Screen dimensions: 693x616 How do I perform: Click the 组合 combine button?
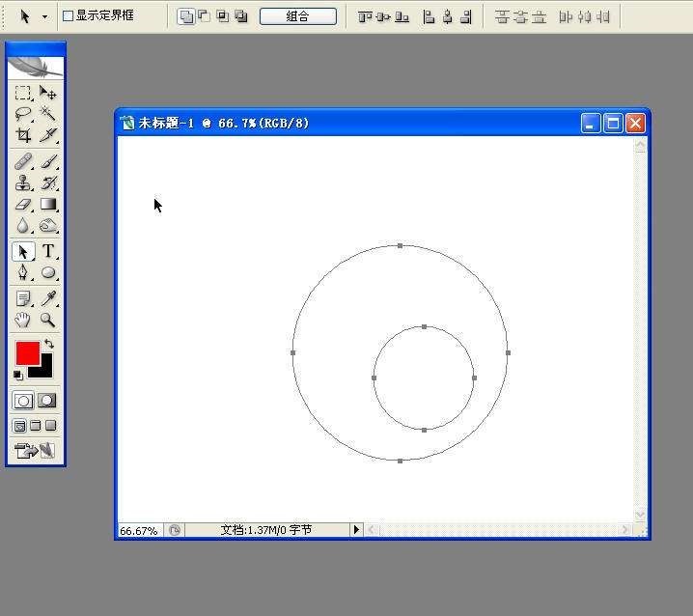pos(298,16)
